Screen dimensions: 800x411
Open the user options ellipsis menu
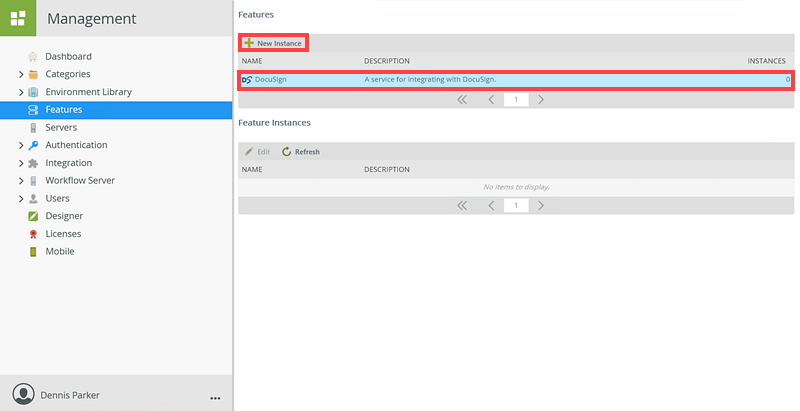point(215,398)
